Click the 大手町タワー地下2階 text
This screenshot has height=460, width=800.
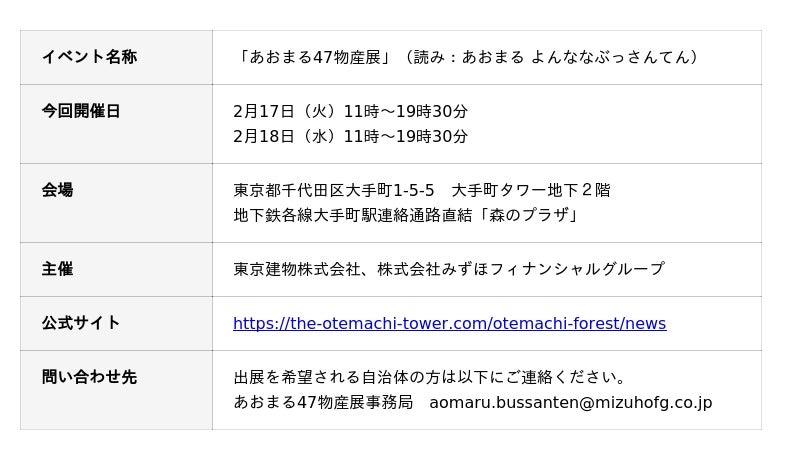point(530,190)
